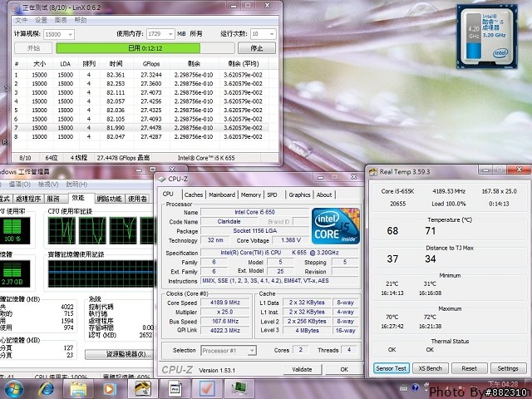Open the 處理程序 tab in Task Manager

tap(27, 199)
